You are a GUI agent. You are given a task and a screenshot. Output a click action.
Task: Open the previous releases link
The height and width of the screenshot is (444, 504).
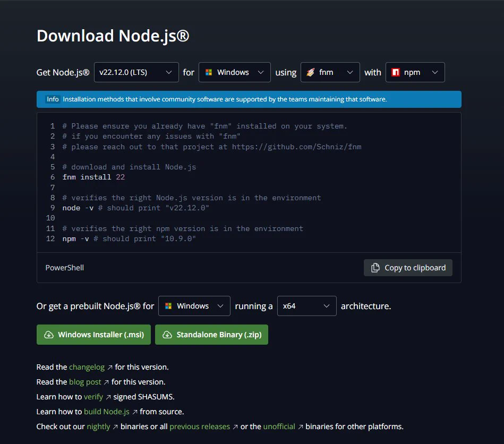[x=200, y=426]
